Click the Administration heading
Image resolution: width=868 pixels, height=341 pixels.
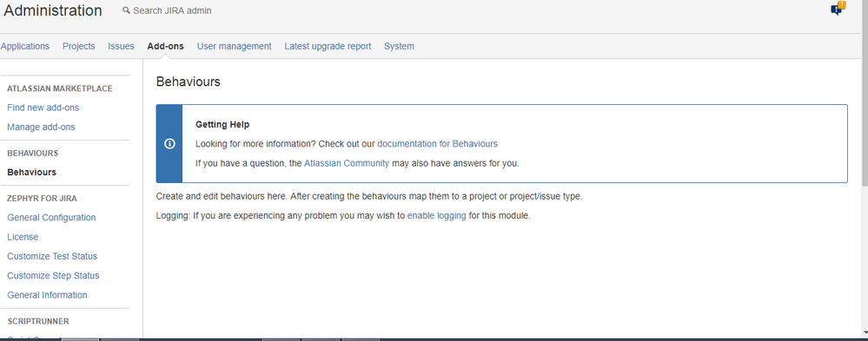pos(53,10)
